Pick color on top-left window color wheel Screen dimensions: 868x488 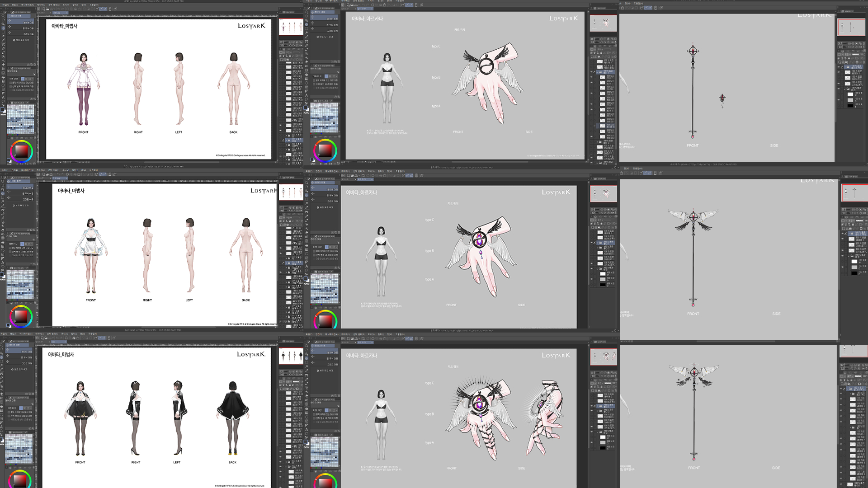point(21,151)
